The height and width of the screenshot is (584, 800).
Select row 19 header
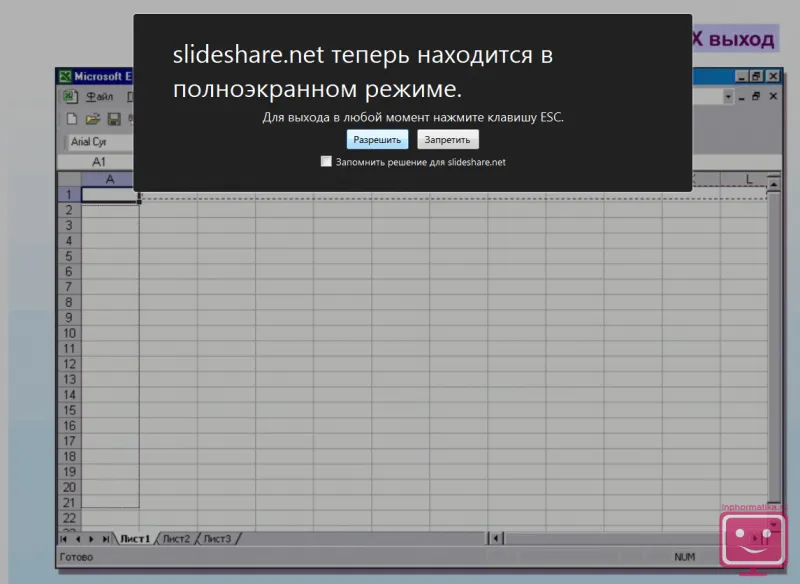[69, 472]
